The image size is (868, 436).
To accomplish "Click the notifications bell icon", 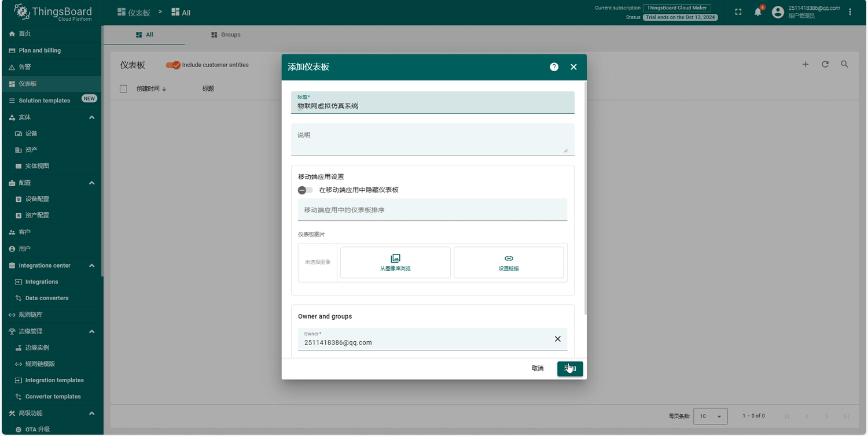I will point(757,12).
